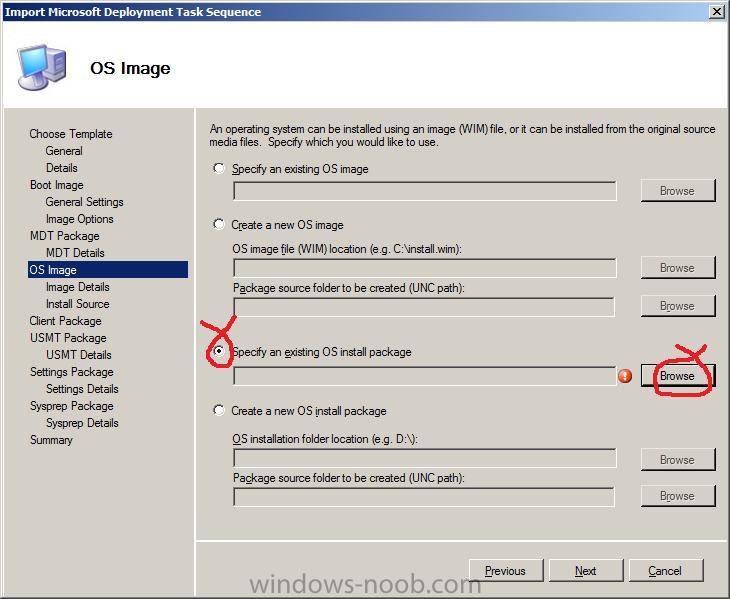This screenshot has width=730, height=599.
Task: Click new OS image package source folder field
Action: (x=424, y=307)
